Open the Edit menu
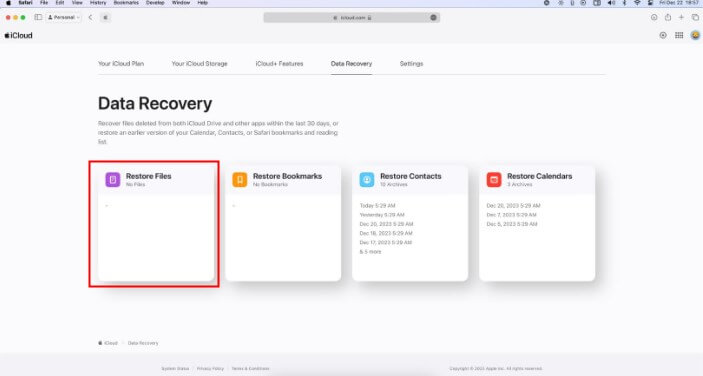703x376 pixels. click(60, 3)
